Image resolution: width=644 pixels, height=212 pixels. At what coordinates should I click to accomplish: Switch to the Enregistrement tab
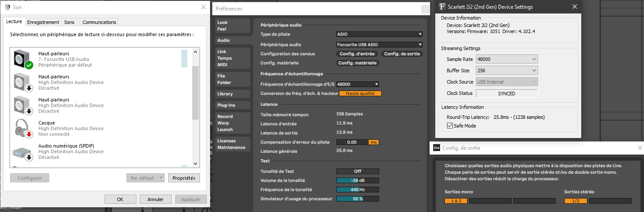tap(43, 22)
